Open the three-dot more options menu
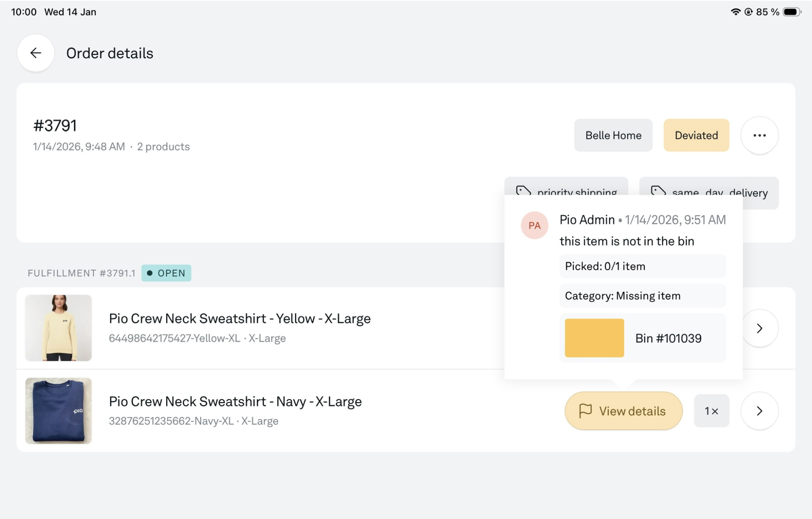This screenshot has height=519, width=812. click(759, 135)
